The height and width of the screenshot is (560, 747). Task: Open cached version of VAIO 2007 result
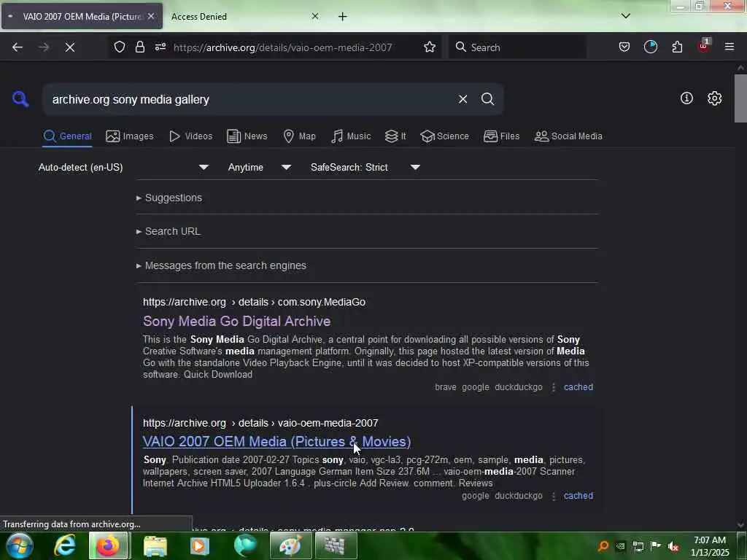[x=578, y=496]
